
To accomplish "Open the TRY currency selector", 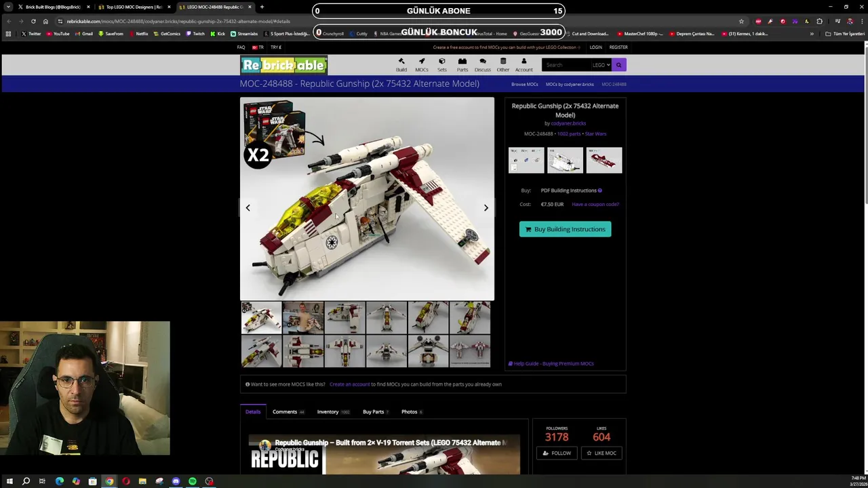I will tap(276, 47).
